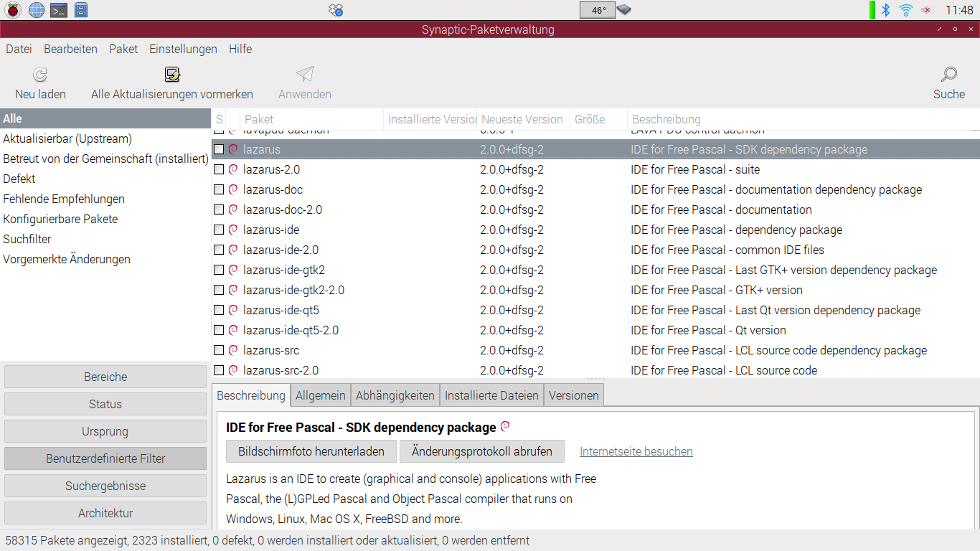Follow the Internetseite besuchen link
Screen dimensions: 980x551
pyautogui.click(x=636, y=451)
